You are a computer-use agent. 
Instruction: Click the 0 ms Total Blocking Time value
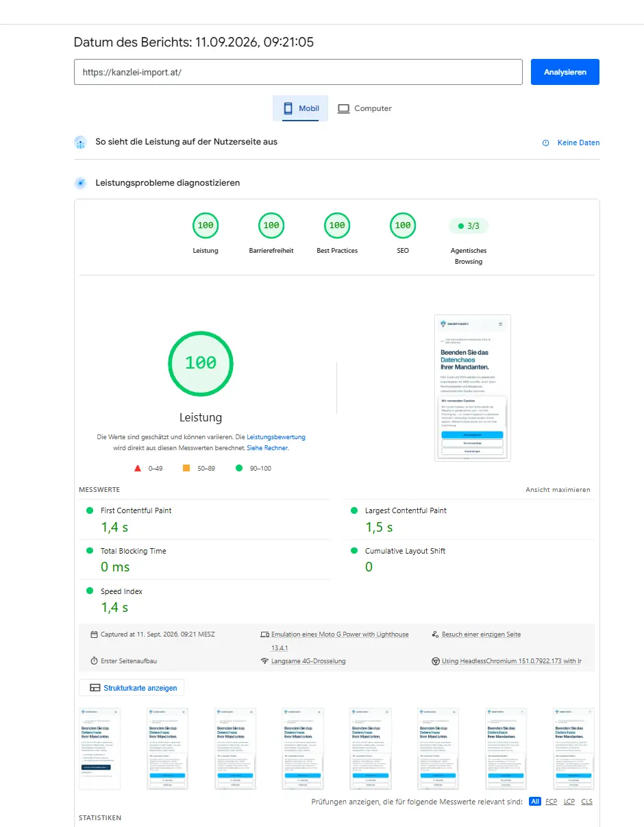click(x=115, y=567)
